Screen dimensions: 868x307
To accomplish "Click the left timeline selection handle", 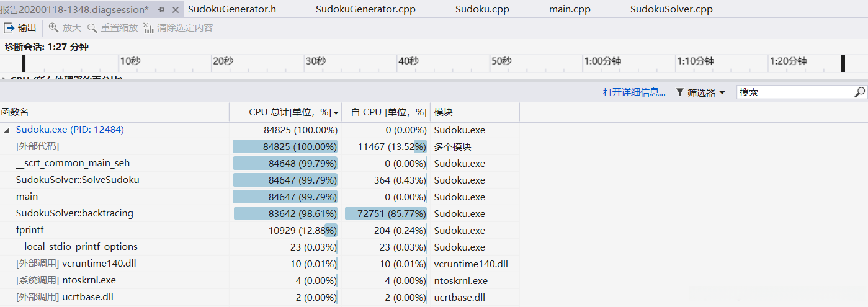I will click(x=24, y=63).
